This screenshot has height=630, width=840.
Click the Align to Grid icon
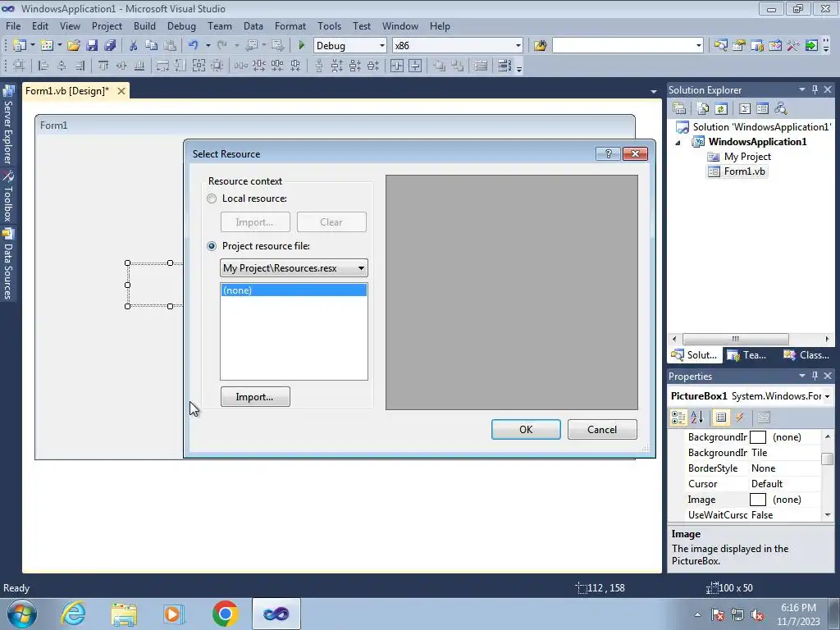pyautogui.click(x=19, y=66)
